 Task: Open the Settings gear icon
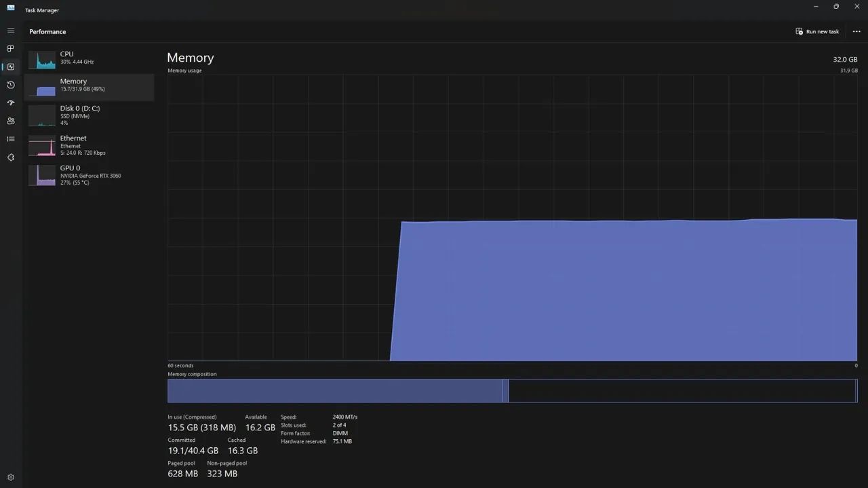click(10, 477)
